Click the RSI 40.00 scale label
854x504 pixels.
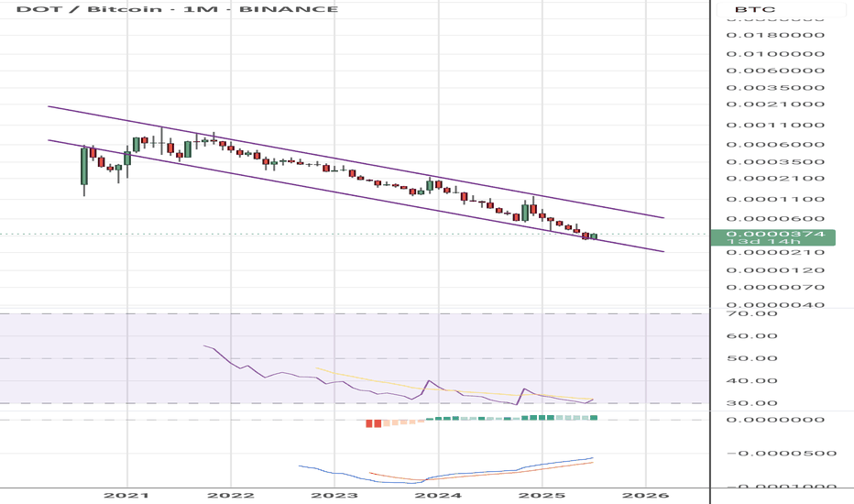click(752, 381)
